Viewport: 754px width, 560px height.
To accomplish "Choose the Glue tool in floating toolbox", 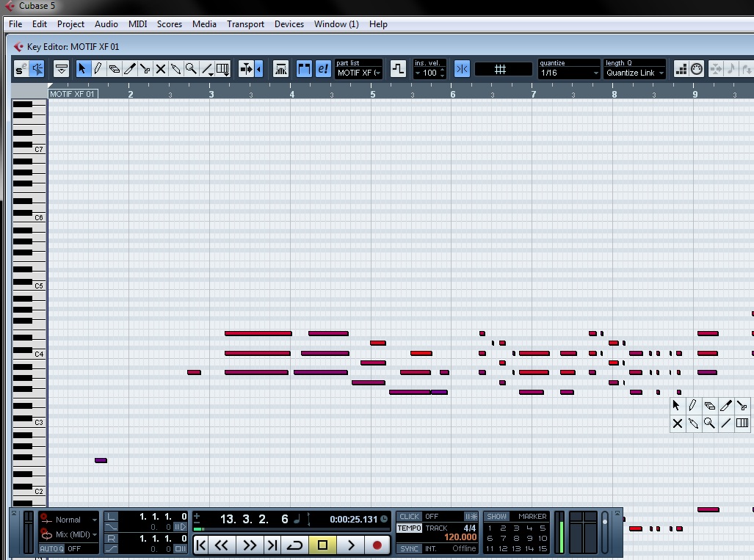I will pyautogui.click(x=693, y=423).
